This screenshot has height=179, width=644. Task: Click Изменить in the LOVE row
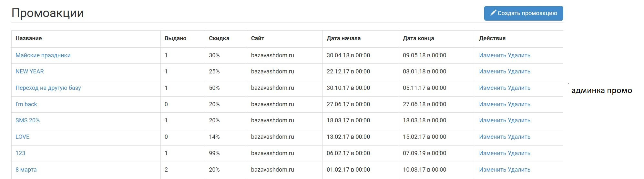click(493, 137)
